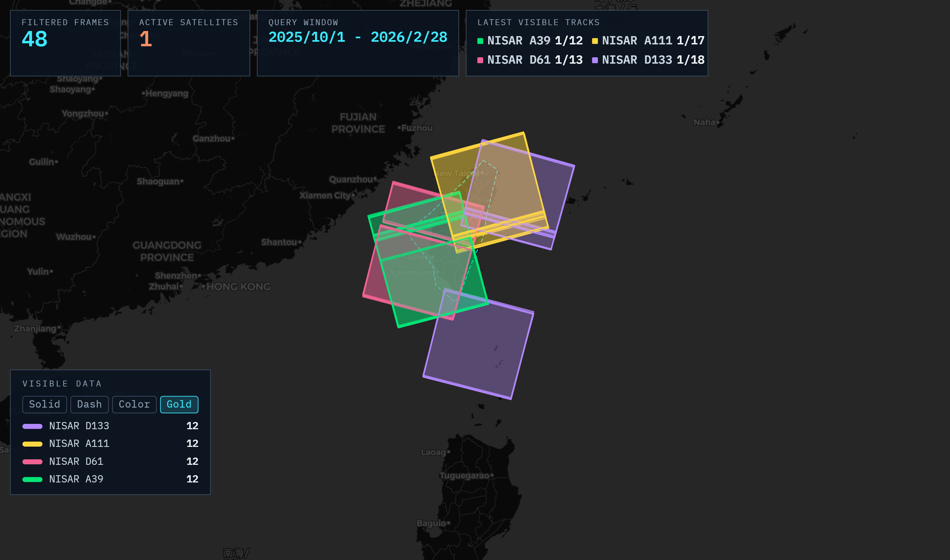Click the NISAR D61 pink legend swatch
950x560 pixels.
tap(32, 462)
